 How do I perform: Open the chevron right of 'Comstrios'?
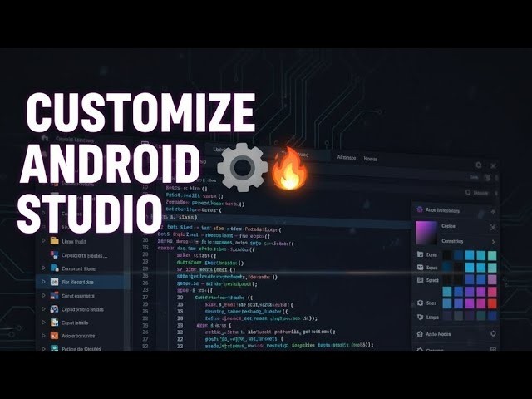[493, 242]
